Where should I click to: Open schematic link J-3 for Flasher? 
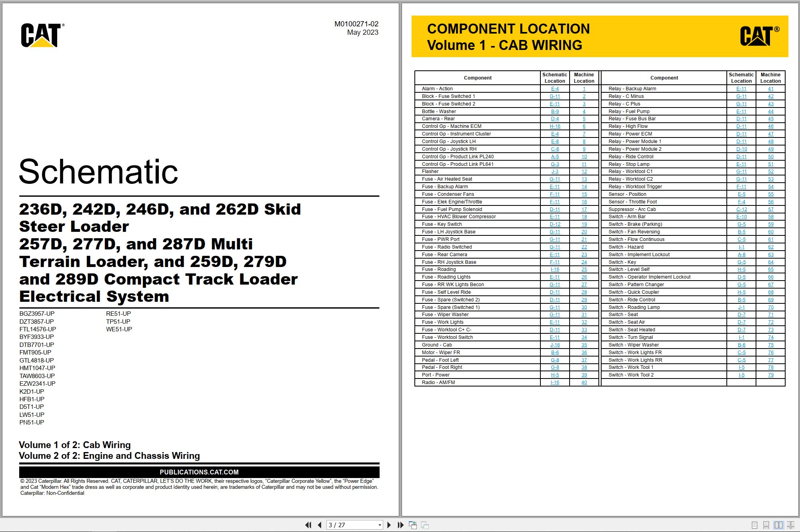tap(555, 171)
